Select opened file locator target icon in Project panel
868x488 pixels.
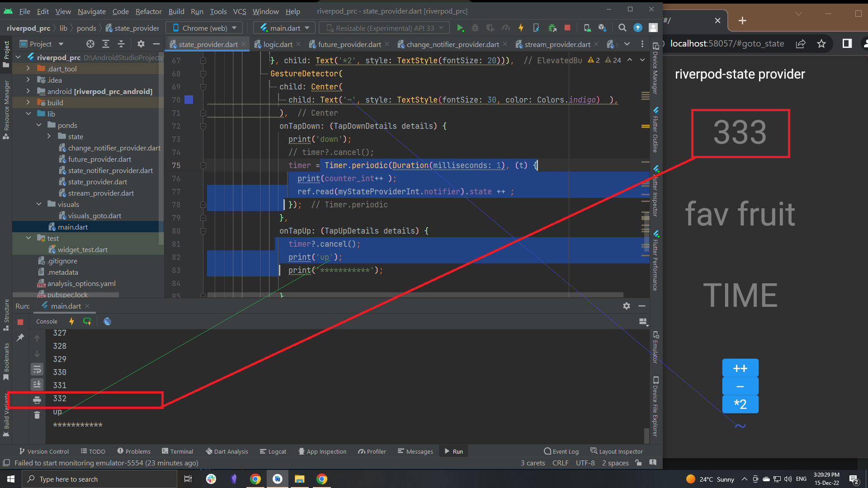90,44
